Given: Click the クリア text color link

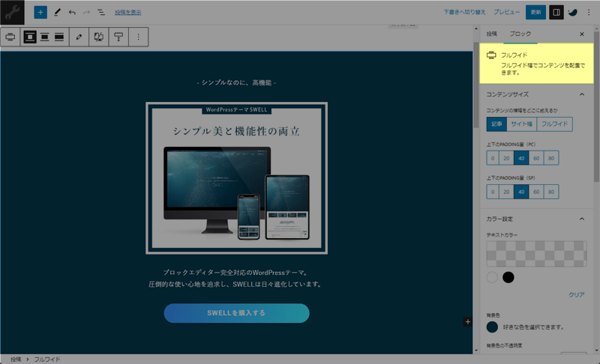Looking at the screenshot, I should (576, 295).
